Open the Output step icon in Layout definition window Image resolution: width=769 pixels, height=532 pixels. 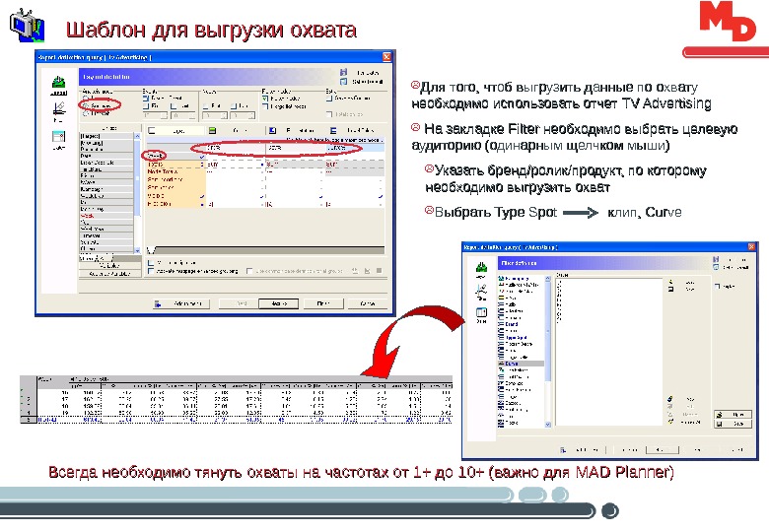coord(58,136)
